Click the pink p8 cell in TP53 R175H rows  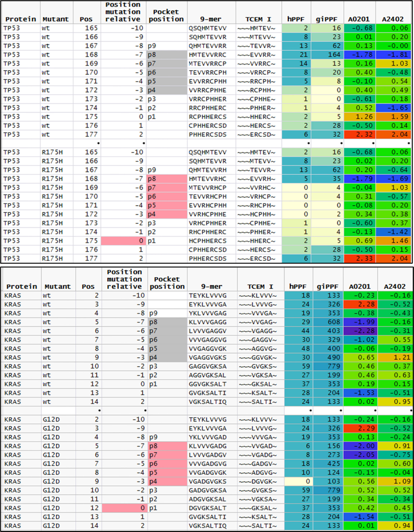167,179
